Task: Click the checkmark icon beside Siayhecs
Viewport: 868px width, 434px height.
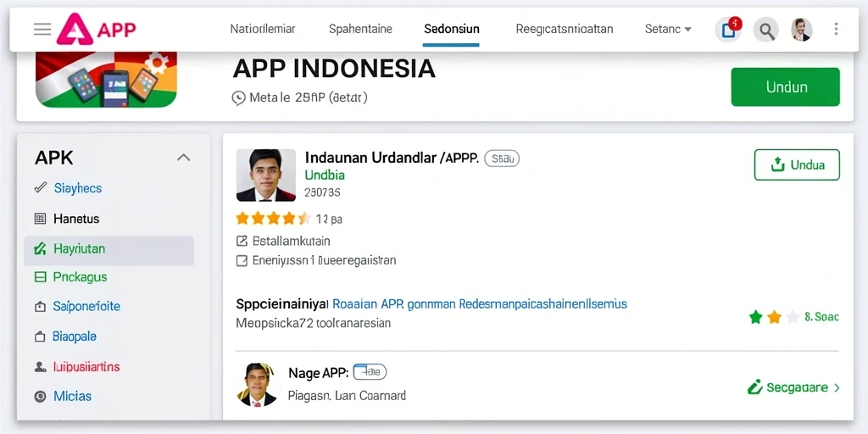Action: coord(41,187)
